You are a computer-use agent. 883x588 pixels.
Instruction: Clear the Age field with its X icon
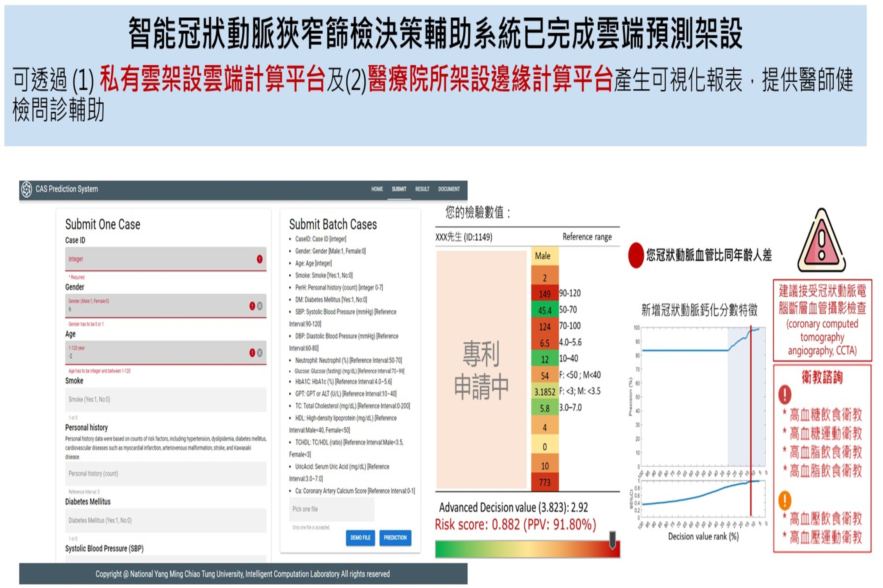260,353
